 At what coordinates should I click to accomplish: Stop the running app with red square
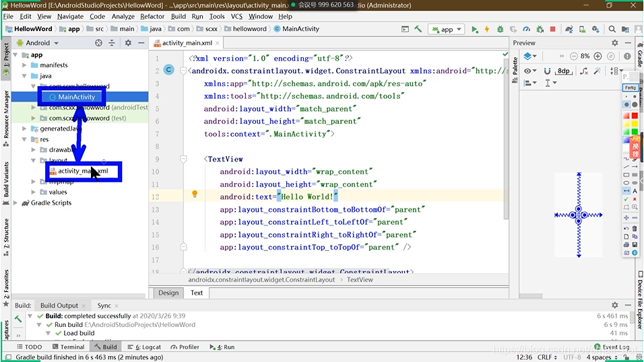553,29
